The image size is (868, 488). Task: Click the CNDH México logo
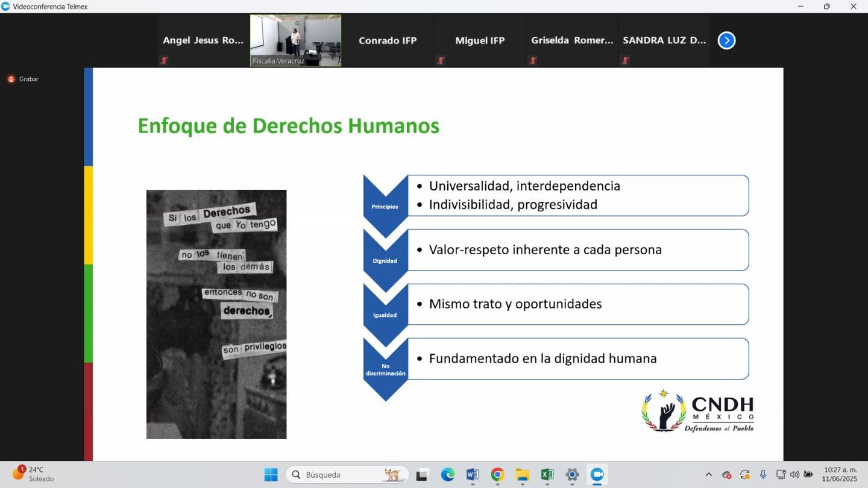coord(698,411)
